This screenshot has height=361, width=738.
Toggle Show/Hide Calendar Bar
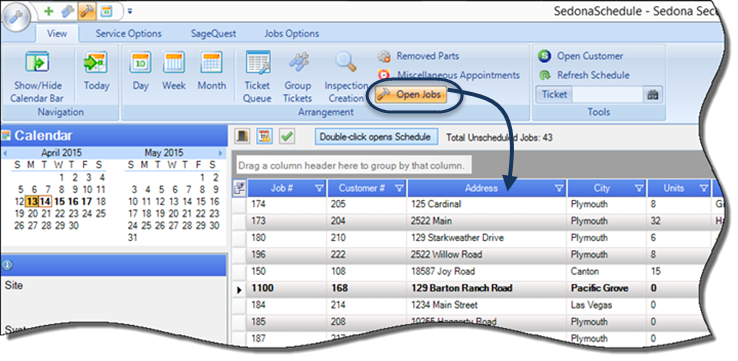[x=37, y=77]
